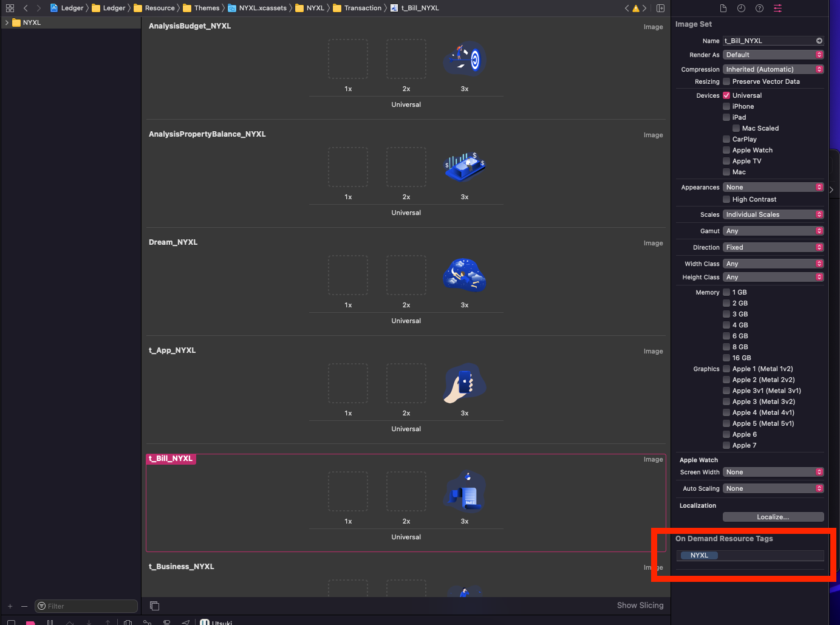This screenshot has width=840, height=625.
Task: Click the Themes breadcrumb folder
Action: [201, 8]
